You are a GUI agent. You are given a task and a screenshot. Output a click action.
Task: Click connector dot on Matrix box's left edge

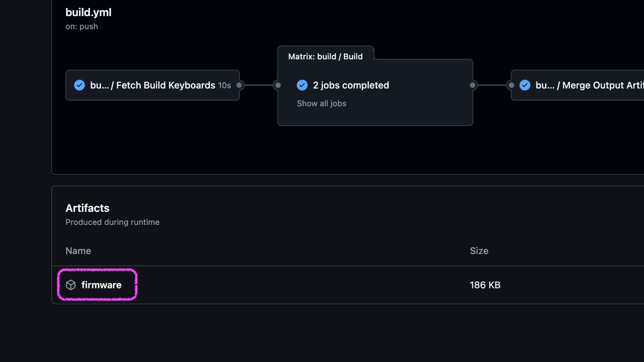[x=277, y=85]
